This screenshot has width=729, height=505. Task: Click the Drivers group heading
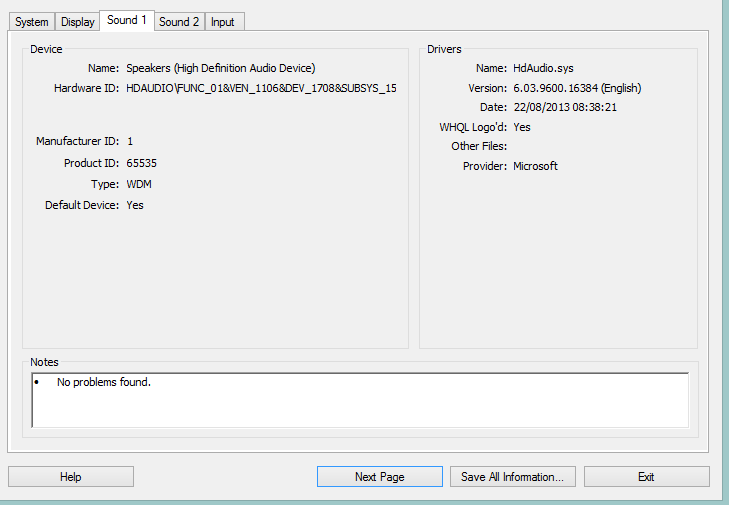click(444, 49)
